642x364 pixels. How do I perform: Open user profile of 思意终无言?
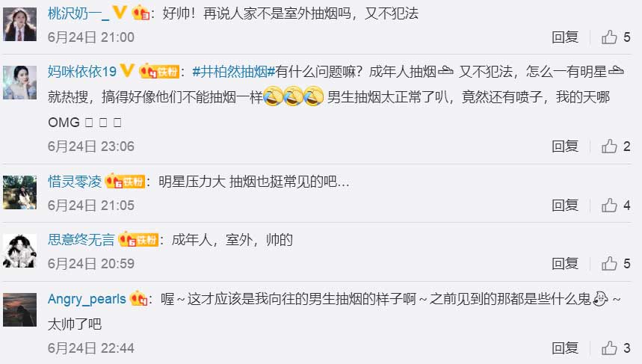[x=81, y=239]
